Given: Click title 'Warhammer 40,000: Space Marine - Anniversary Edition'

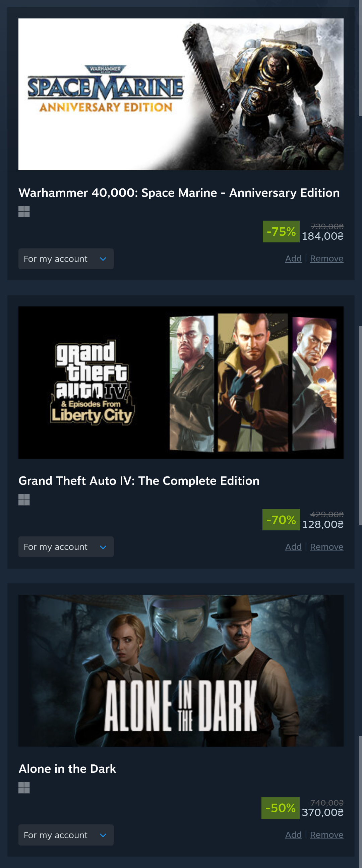Looking at the screenshot, I should click(x=179, y=193).
